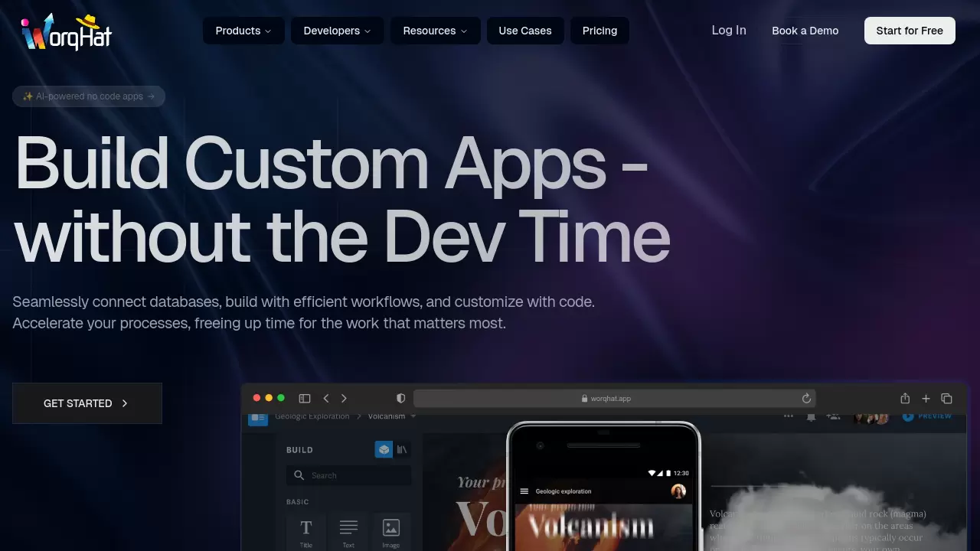Click 'Geologic exploration' title on phone mockup
This screenshot has width=980, height=551.
[563, 491]
